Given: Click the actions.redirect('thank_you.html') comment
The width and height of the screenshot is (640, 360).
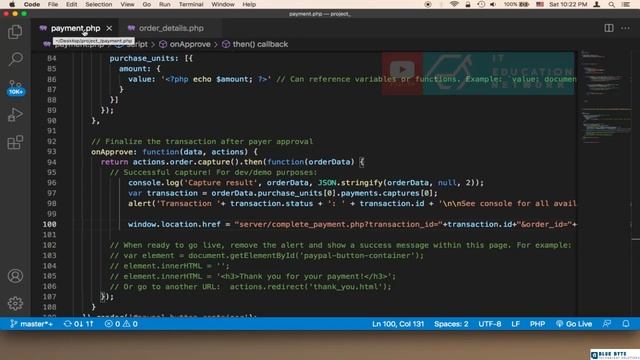Looking at the screenshot, I should pos(251,287).
